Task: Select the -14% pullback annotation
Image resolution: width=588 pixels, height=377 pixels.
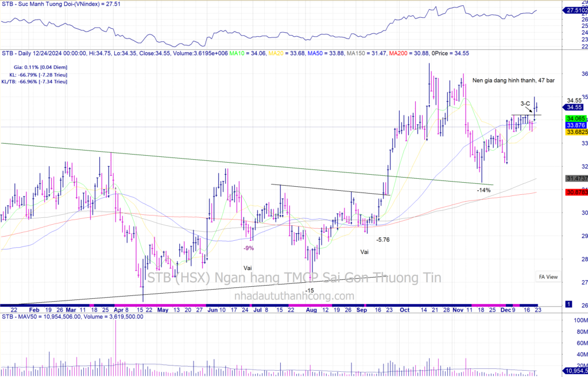Action: click(483, 190)
